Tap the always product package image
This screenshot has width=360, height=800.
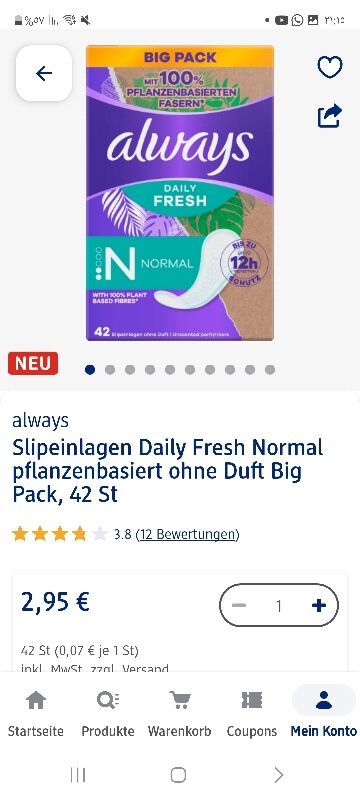180,193
